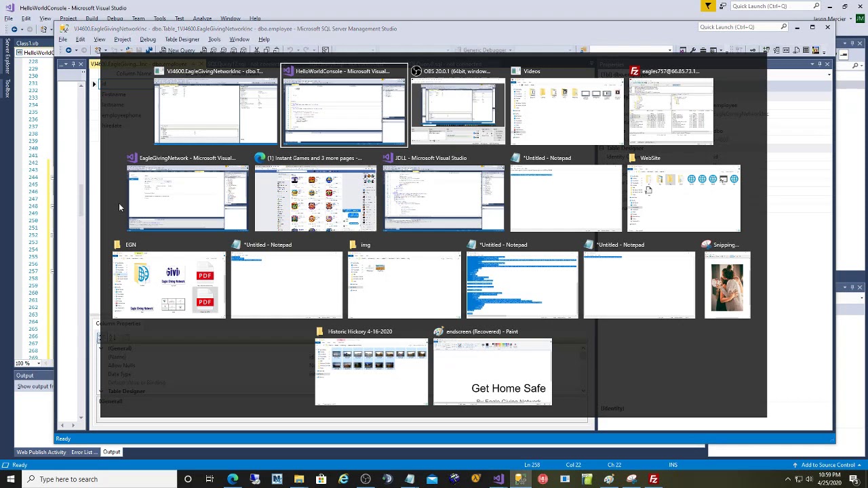Open the Project menu in SSMS

(x=122, y=39)
